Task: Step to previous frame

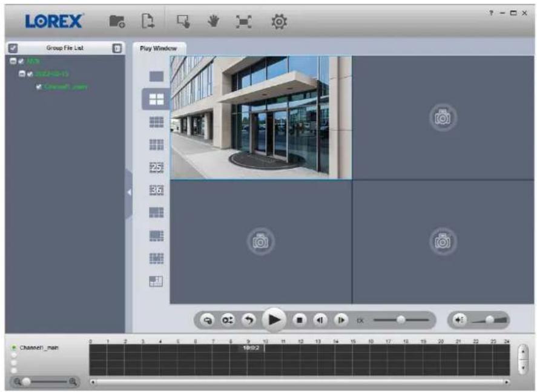Action: (320, 320)
